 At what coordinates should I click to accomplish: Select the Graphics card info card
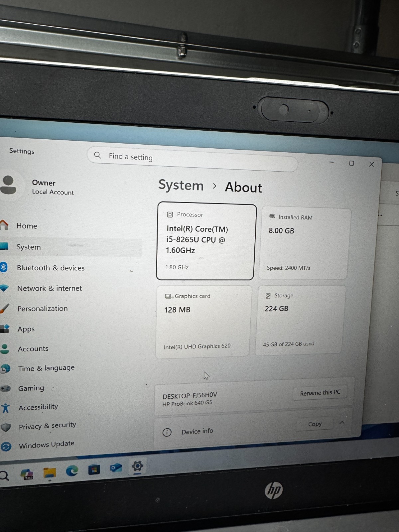coord(203,322)
